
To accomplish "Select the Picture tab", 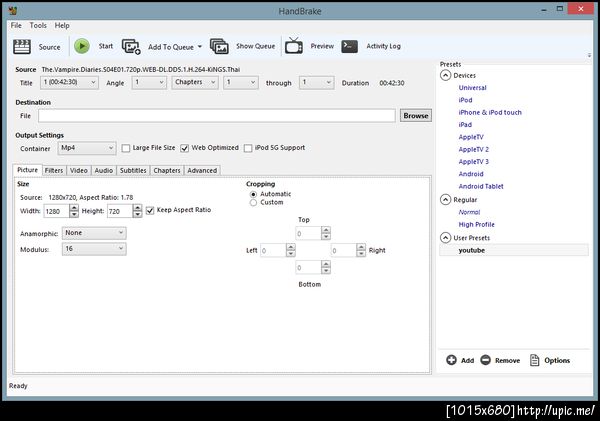I will 28,170.
